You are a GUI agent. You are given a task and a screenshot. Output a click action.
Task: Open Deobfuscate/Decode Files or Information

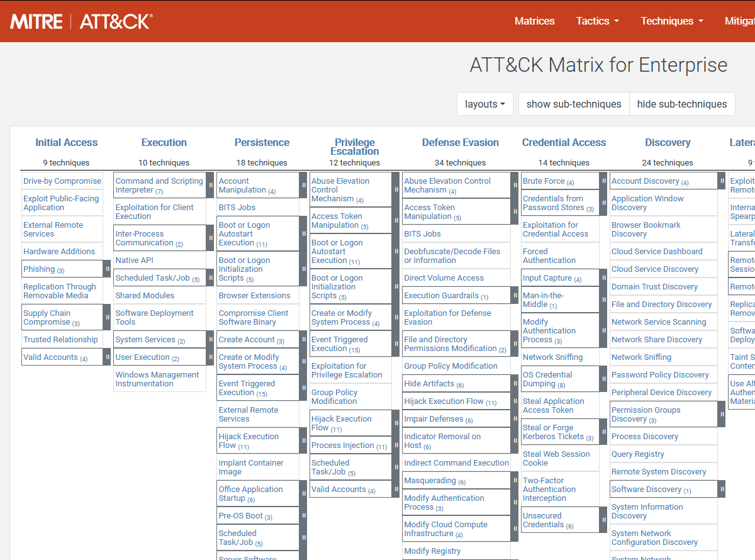(452, 255)
